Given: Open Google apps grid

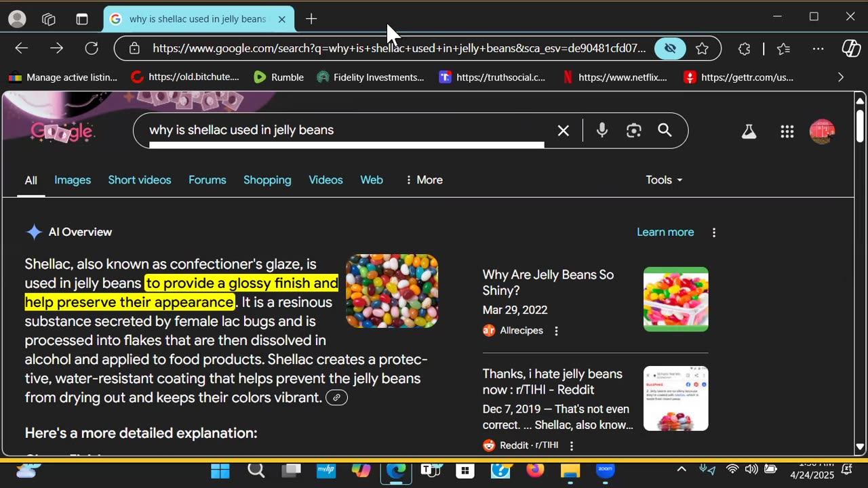Looking at the screenshot, I should [787, 131].
